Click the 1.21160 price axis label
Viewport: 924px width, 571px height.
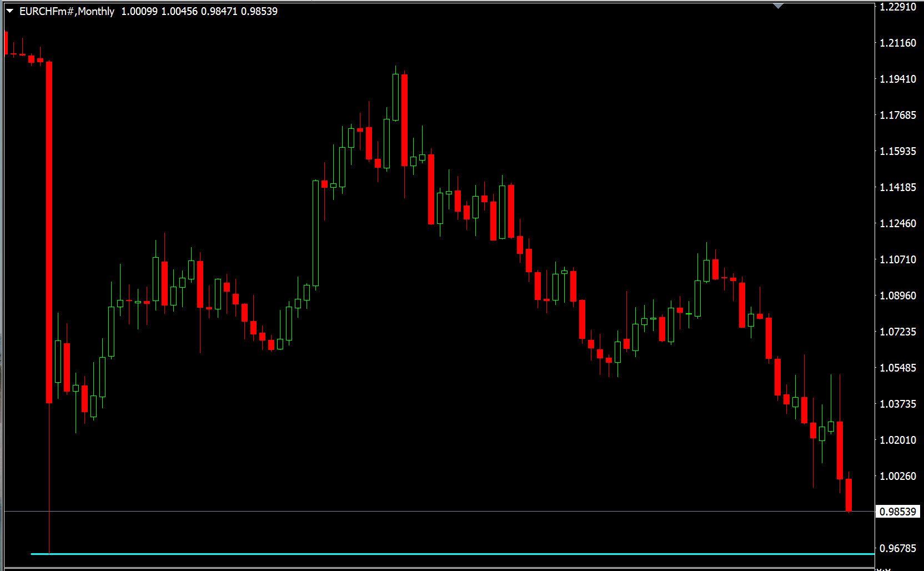(x=897, y=43)
